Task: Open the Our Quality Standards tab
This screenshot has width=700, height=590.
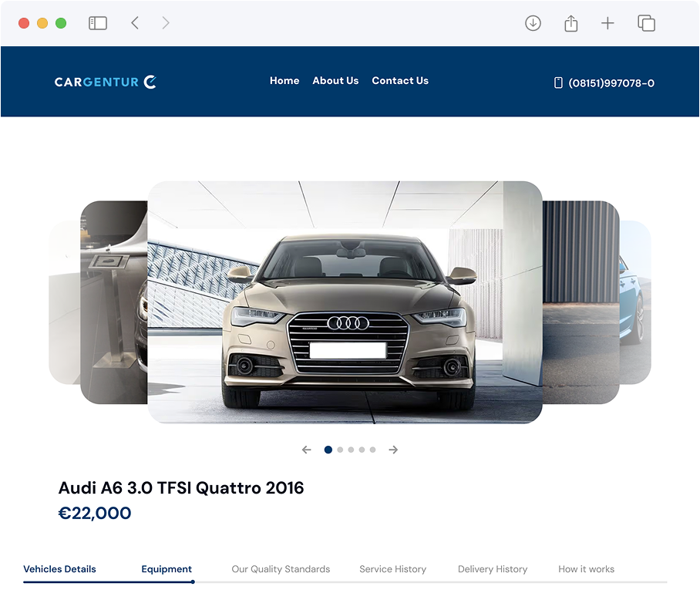Action: click(x=281, y=569)
